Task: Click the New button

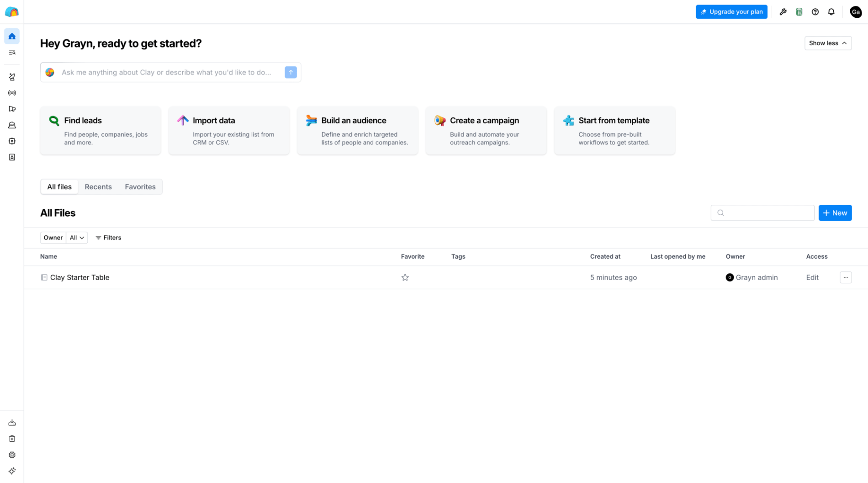Action: coord(835,213)
